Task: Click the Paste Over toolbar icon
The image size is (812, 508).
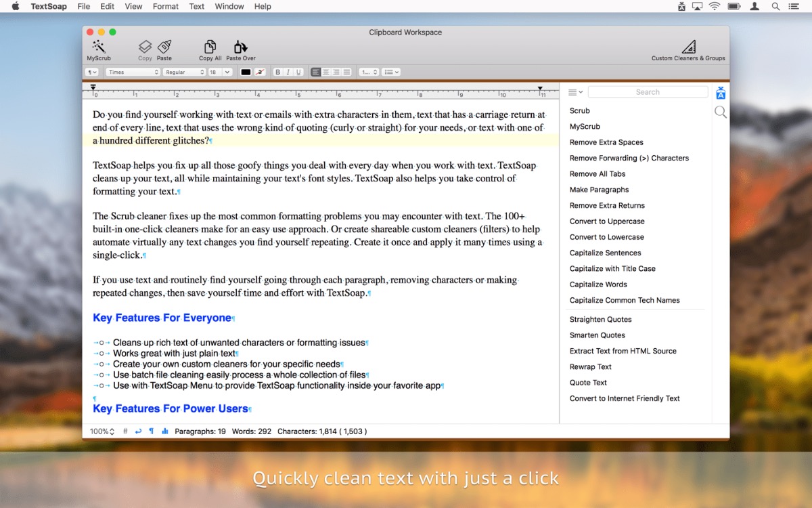Action: [241, 47]
